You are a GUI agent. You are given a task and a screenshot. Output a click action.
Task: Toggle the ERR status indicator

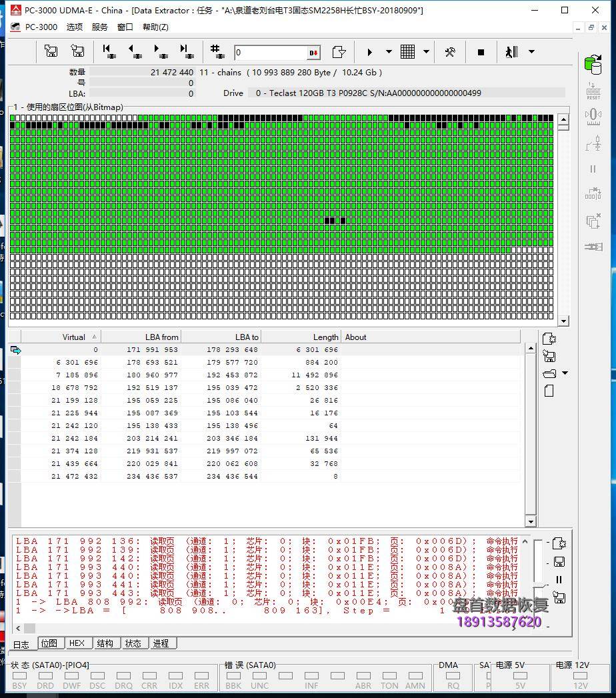(x=201, y=676)
